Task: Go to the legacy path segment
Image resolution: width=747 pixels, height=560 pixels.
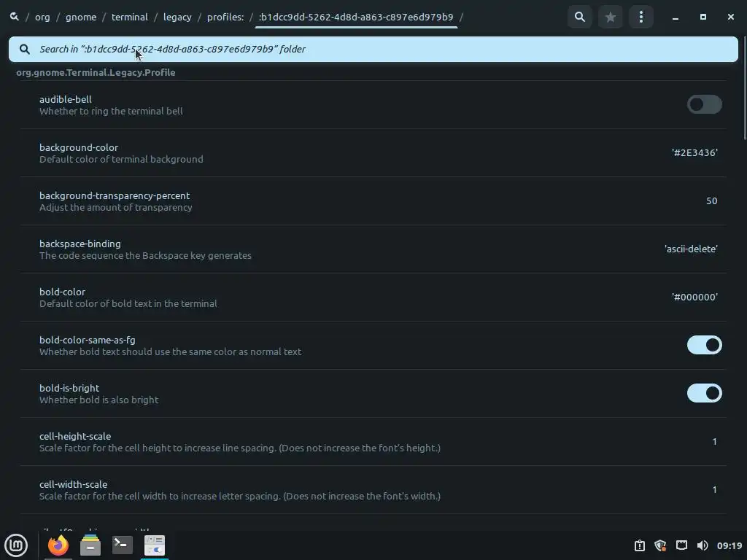Action: 177,17
